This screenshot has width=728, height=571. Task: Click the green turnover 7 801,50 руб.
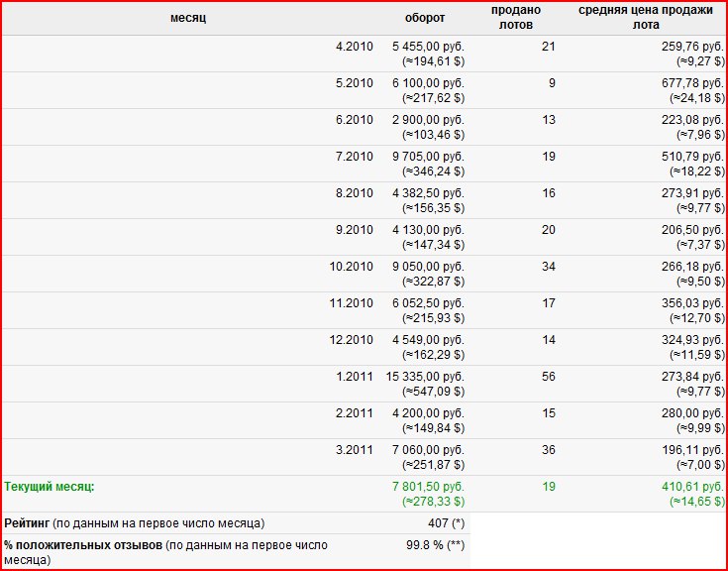(x=428, y=487)
